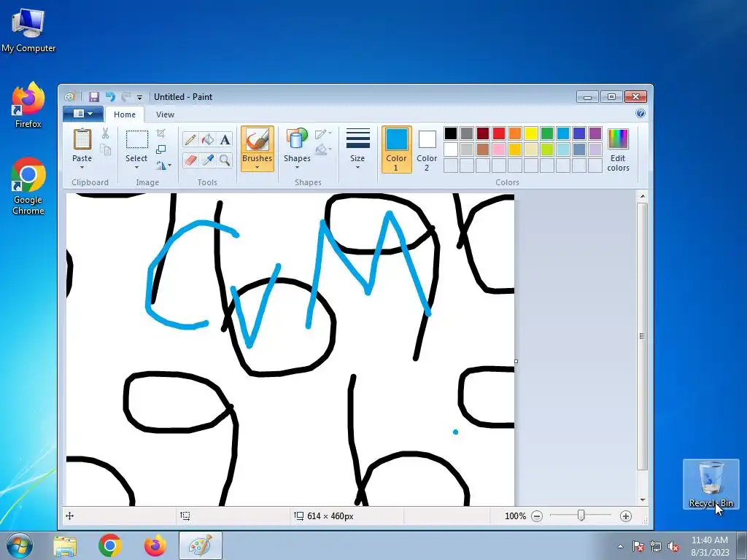Switch to the Home ribbon tab
747x560 pixels.
124,114
